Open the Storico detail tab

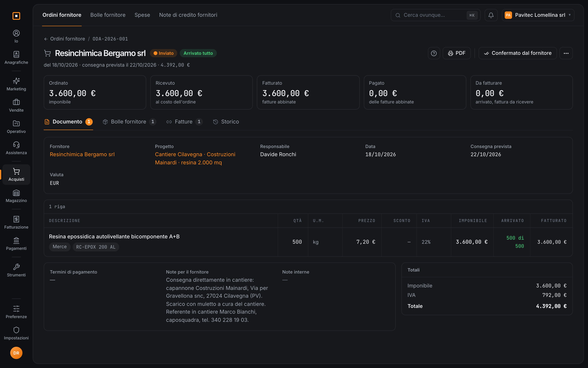click(226, 122)
